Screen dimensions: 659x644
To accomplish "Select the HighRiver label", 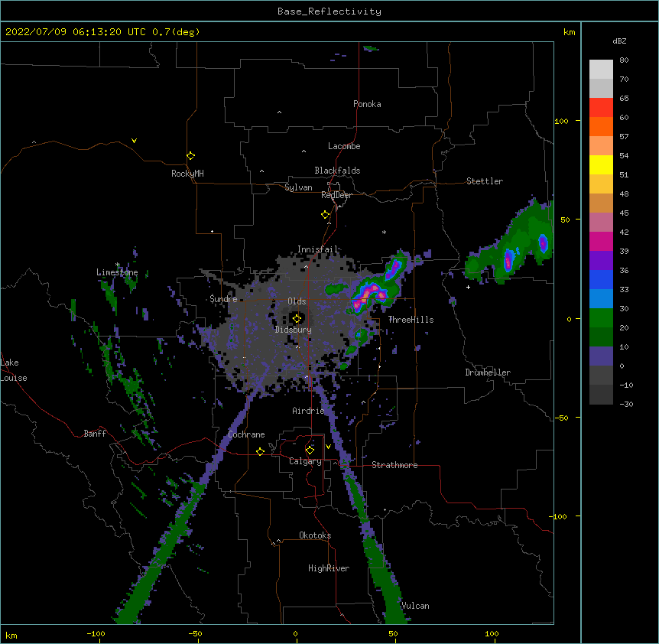I will point(329,568).
